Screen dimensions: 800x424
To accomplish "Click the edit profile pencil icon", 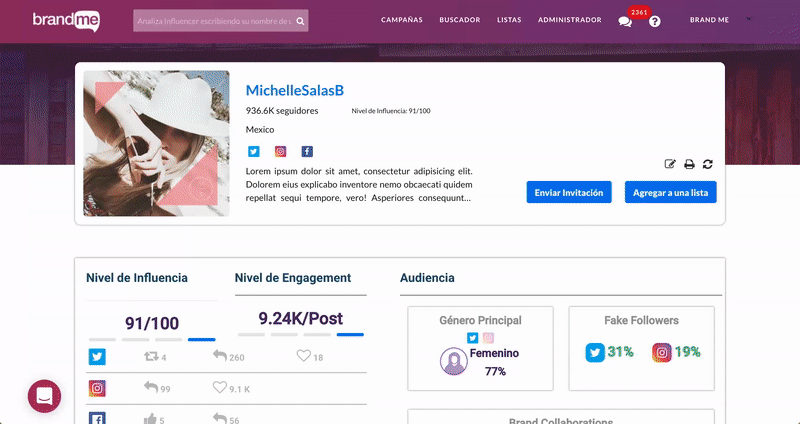I will [x=670, y=164].
